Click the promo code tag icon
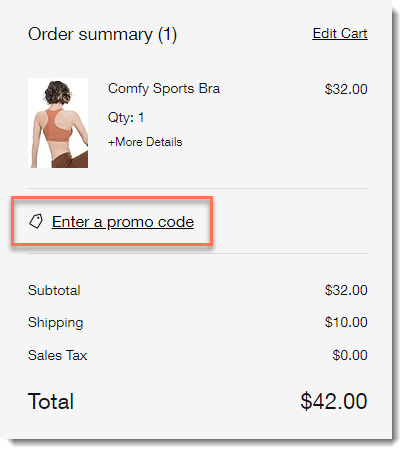The height and width of the screenshot is (454, 407). click(36, 221)
